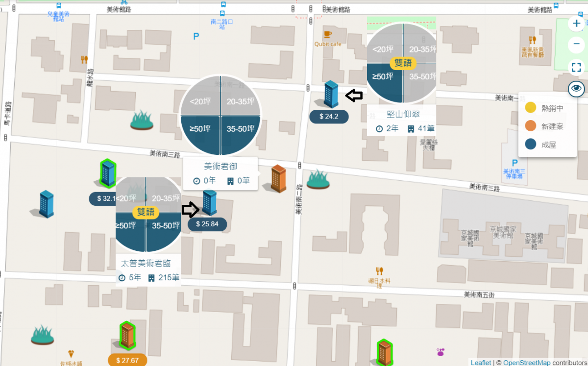588x366 pixels.
Task: Open the $32.1 price tag
Action: pyautogui.click(x=102, y=198)
